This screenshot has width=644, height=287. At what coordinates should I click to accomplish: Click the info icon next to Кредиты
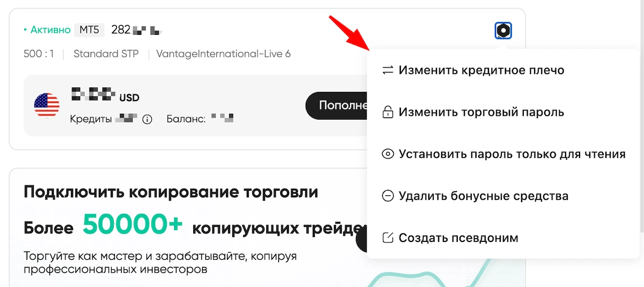point(148,119)
